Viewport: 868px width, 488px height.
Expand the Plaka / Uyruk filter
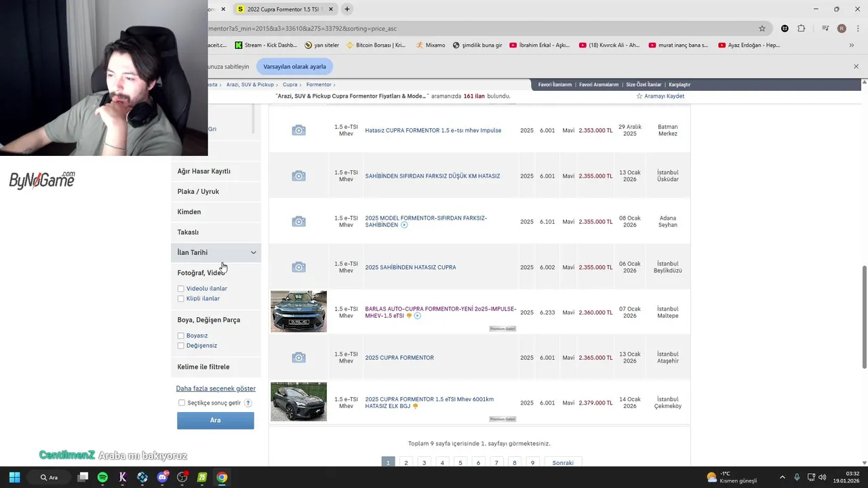[216, 192]
